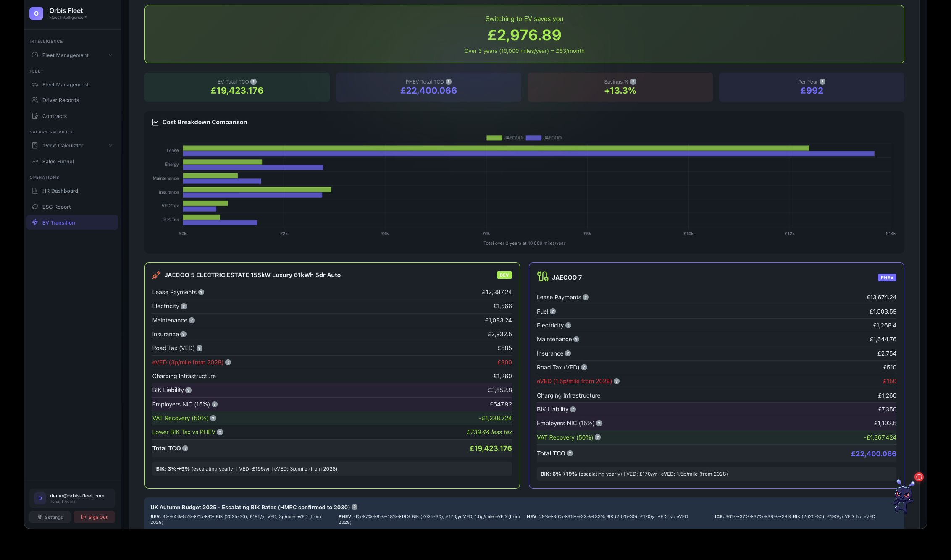The width and height of the screenshot is (951, 560).
Task: Open the demo@orbis-fleet.com account panel
Action: tap(72, 498)
